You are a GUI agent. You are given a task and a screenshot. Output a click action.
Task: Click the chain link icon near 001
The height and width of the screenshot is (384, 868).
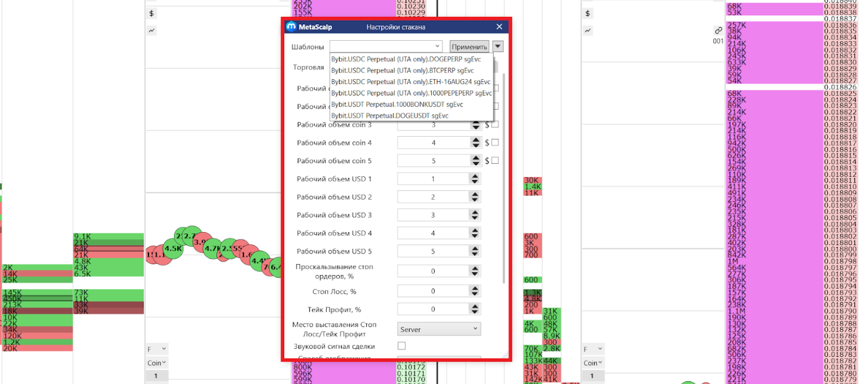tap(718, 30)
